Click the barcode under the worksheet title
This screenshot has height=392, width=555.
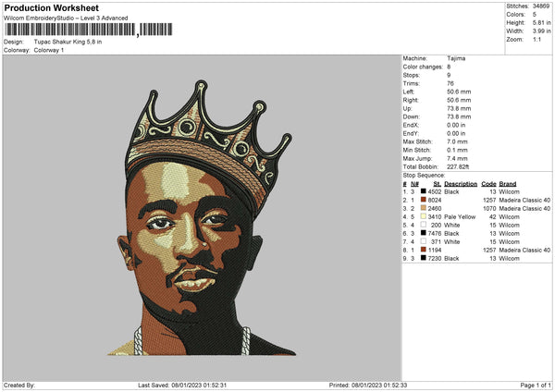pyautogui.click(x=89, y=30)
